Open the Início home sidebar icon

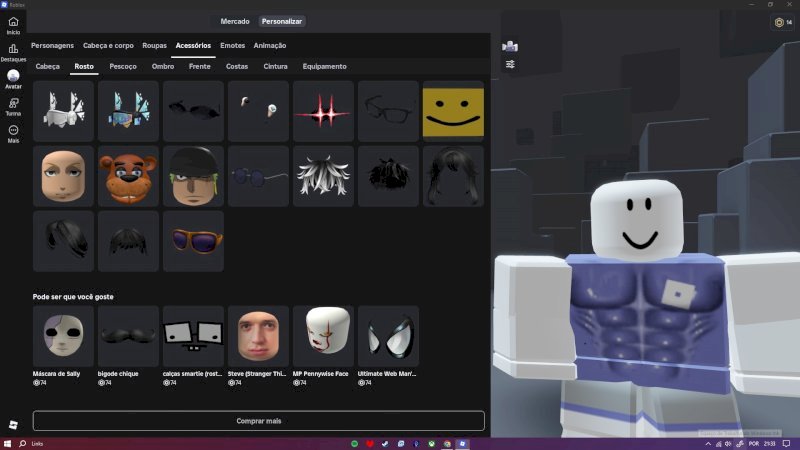coord(13,25)
